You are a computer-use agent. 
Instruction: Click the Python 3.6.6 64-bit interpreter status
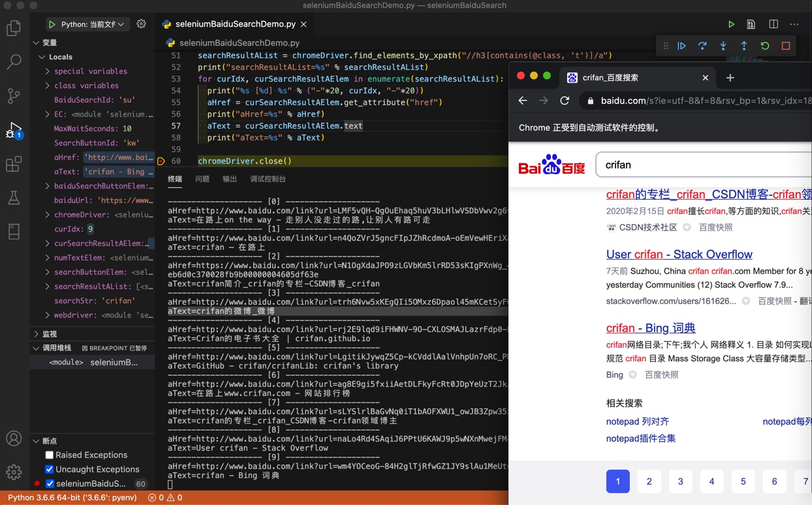[72, 497]
